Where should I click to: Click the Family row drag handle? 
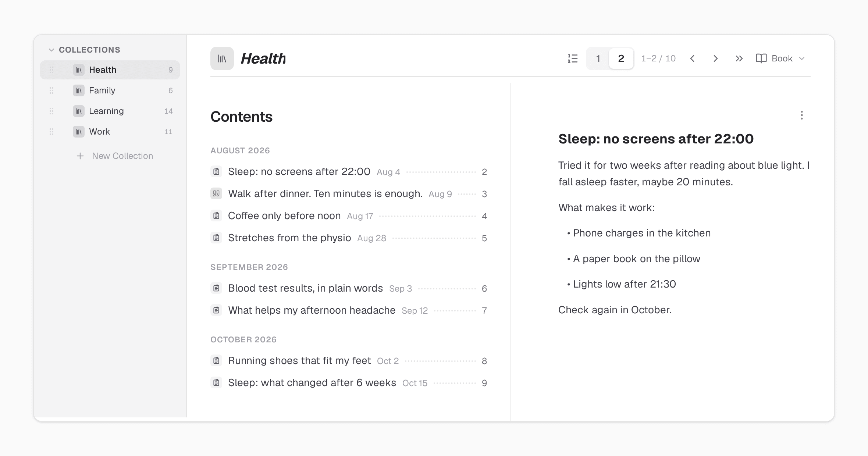tap(51, 90)
